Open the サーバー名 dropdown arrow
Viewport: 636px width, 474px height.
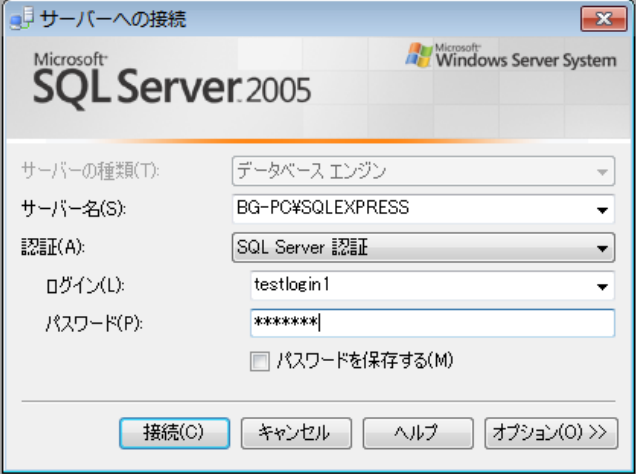coord(602,210)
